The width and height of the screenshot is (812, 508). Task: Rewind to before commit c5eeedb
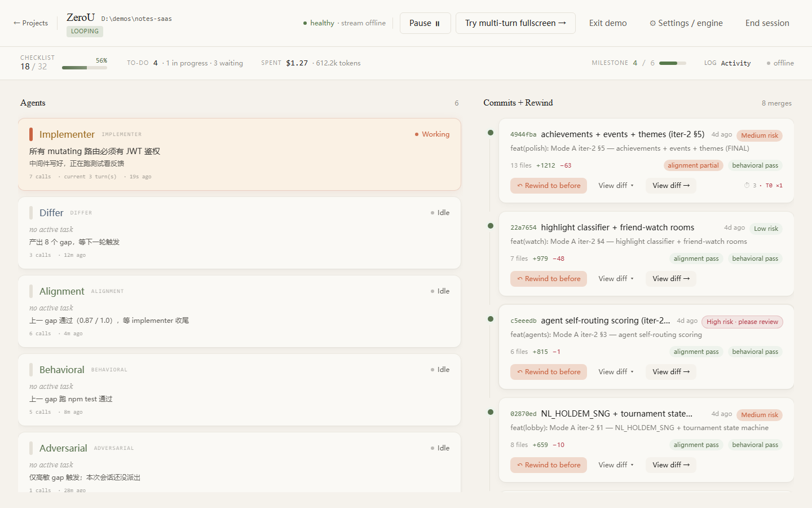pyautogui.click(x=549, y=372)
